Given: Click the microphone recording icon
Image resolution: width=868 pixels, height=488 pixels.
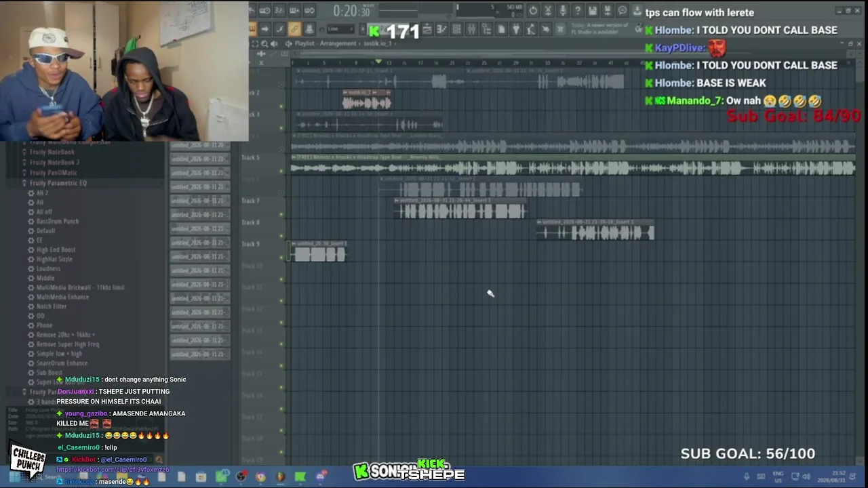Looking at the screenshot, I should click(x=563, y=10).
